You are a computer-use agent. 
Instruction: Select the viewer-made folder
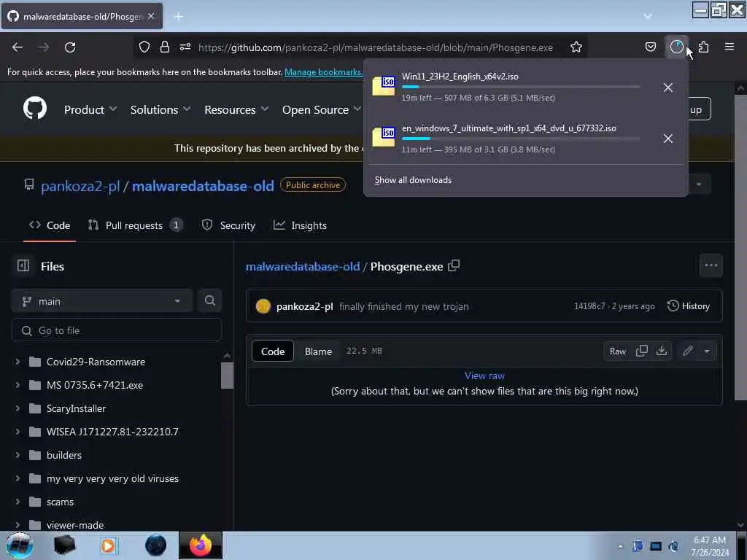[75, 525]
